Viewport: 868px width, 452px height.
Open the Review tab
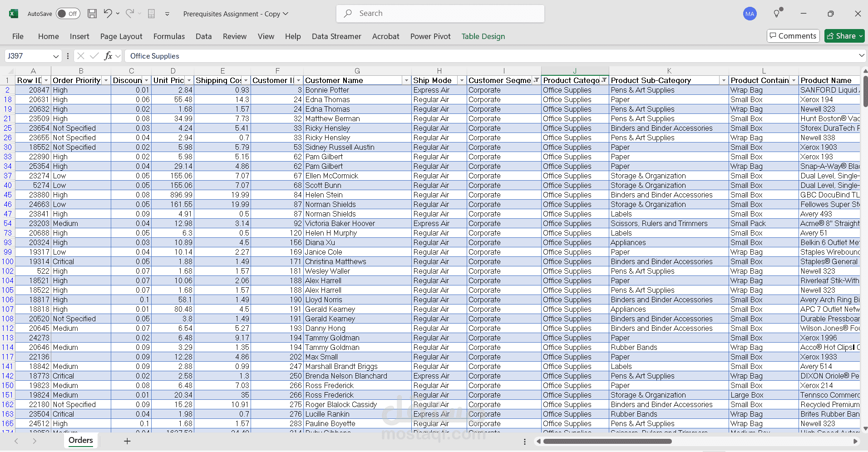[x=235, y=36]
